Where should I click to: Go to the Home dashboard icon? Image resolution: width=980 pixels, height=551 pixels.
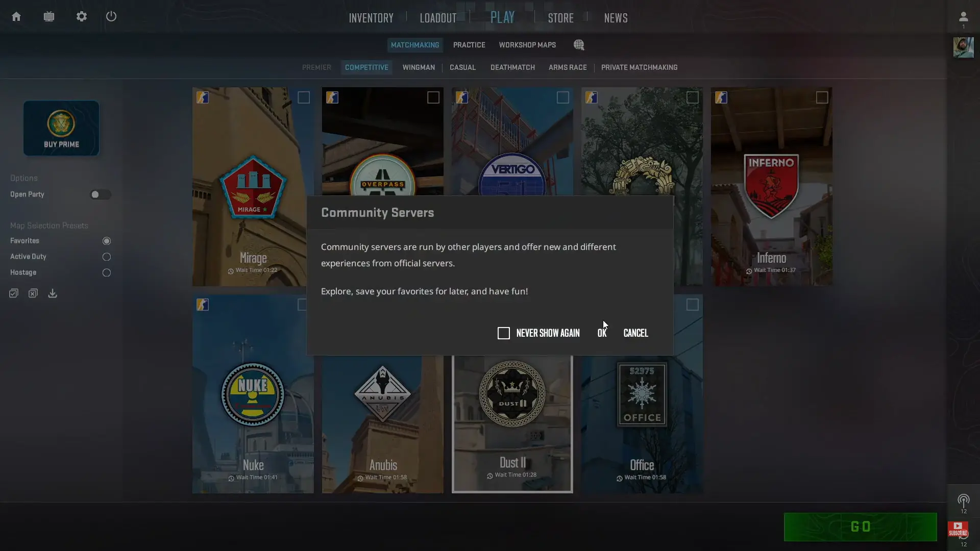pos(16,17)
